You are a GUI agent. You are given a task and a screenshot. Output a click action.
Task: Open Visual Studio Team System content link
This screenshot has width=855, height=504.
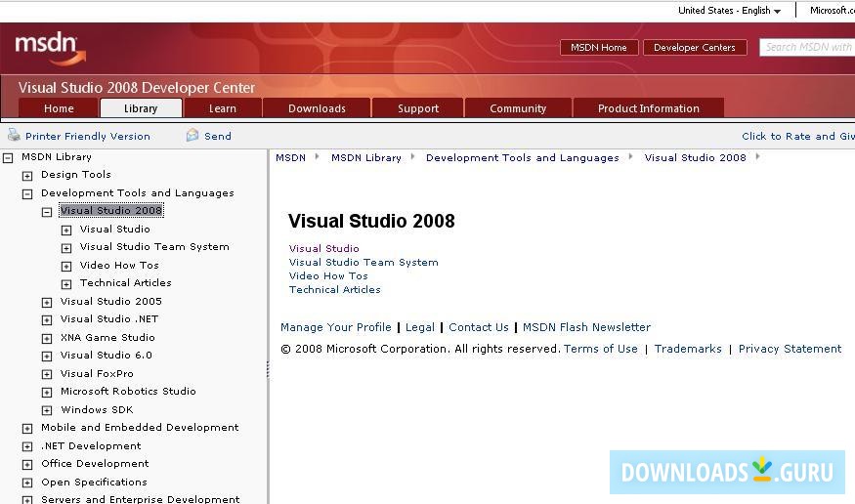click(x=363, y=262)
